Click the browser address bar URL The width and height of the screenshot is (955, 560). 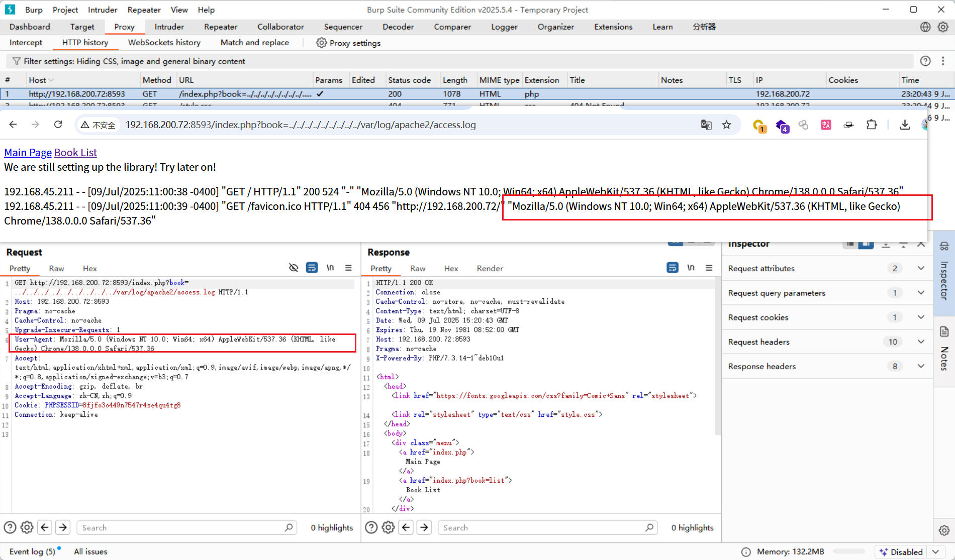[x=301, y=125]
